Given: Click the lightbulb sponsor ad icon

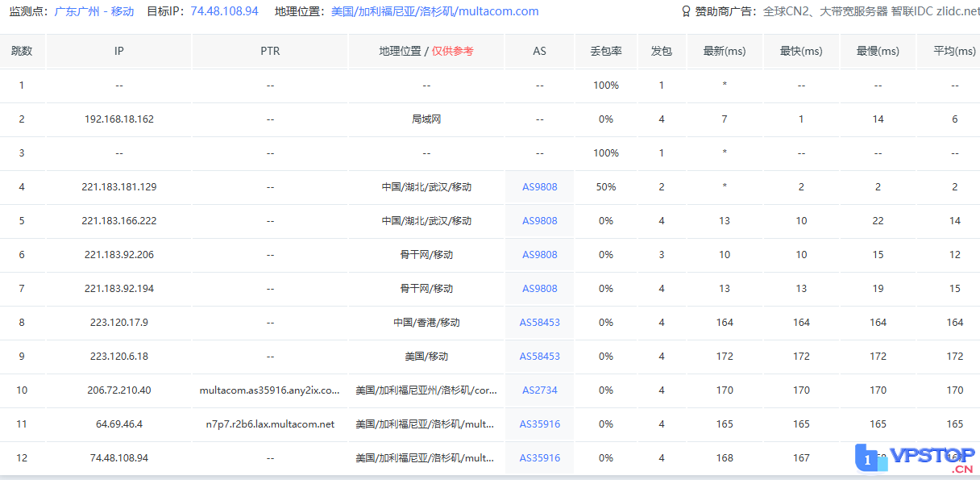Looking at the screenshot, I should 686,12.
